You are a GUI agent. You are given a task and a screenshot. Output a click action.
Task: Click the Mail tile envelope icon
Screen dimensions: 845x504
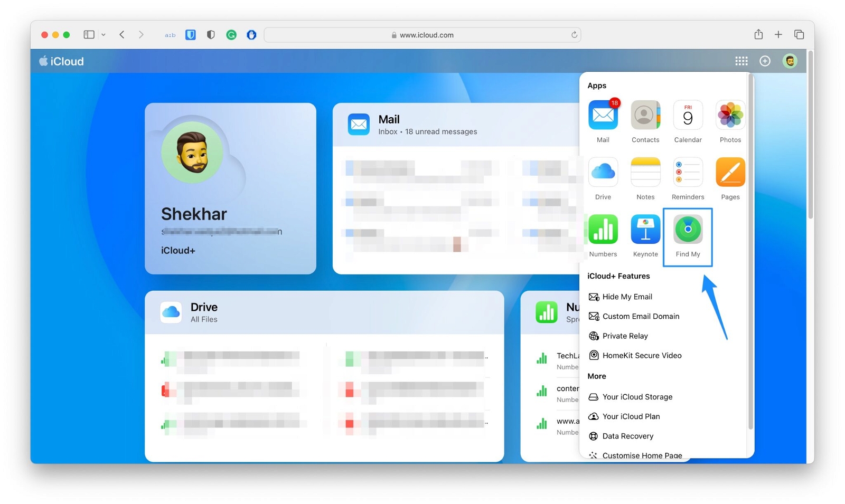pos(359,124)
